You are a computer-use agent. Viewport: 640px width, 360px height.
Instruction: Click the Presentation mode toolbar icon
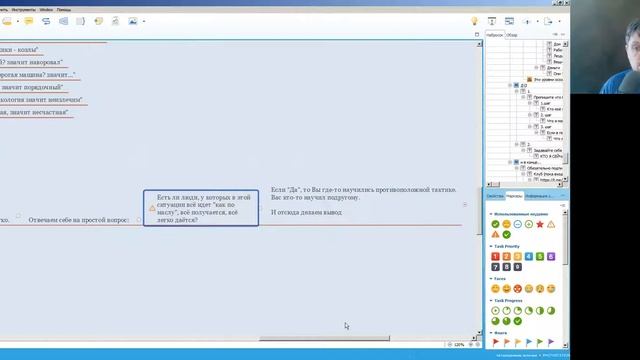[492, 21]
